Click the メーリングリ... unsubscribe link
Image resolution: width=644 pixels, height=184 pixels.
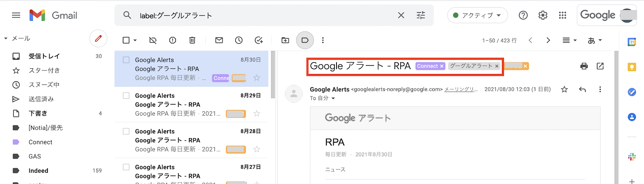[461, 89]
